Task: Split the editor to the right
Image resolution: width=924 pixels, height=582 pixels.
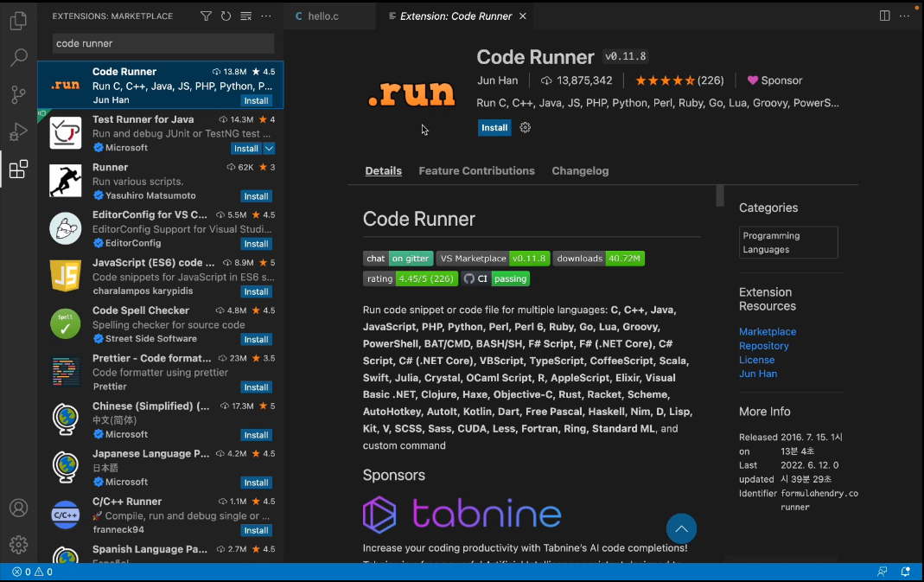Action: (884, 16)
